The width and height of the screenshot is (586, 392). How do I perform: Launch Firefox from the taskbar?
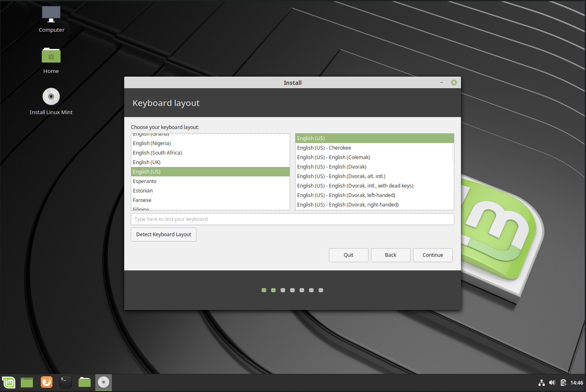[46, 383]
